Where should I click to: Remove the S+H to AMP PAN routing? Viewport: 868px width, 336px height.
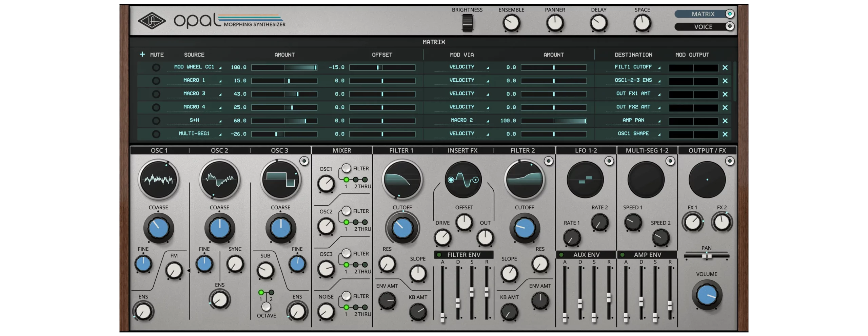725,121
